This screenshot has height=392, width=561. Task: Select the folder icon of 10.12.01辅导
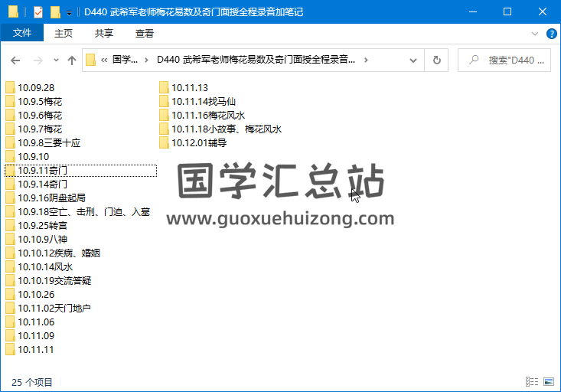(x=164, y=143)
